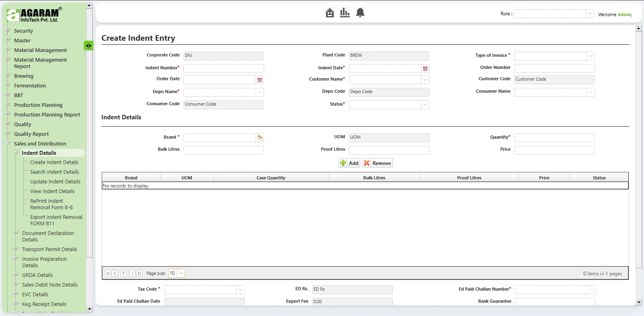Go to first page in grid pager

pos(107,273)
